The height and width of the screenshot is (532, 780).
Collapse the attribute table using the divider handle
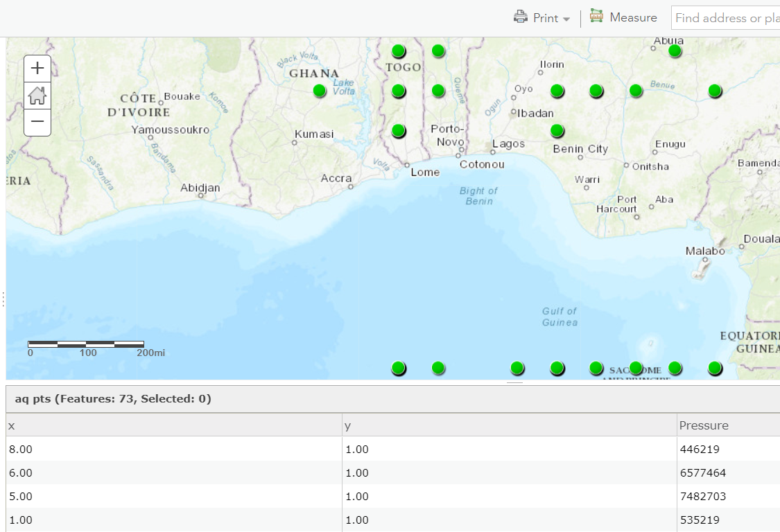[x=514, y=382]
